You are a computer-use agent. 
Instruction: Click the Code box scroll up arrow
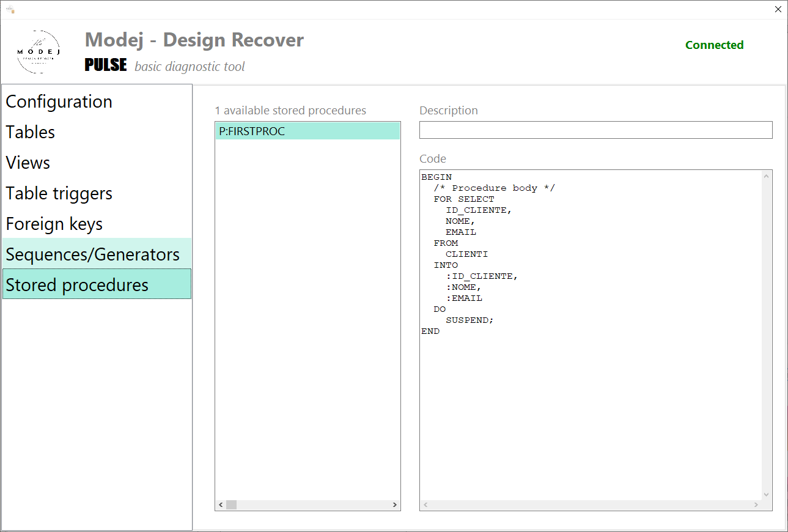(x=767, y=176)
